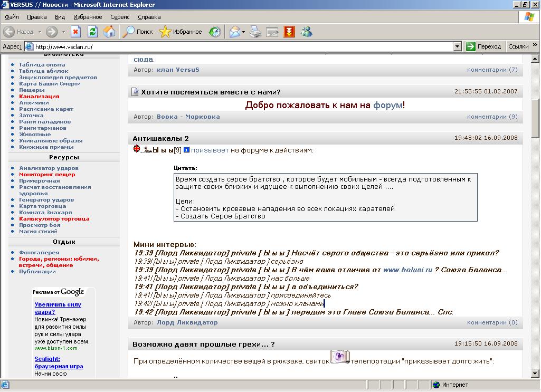Click the Поиск search toolbar button
The width and height of the screenshot is (541, 392).
pyautogui.click(x=138, y=32)
